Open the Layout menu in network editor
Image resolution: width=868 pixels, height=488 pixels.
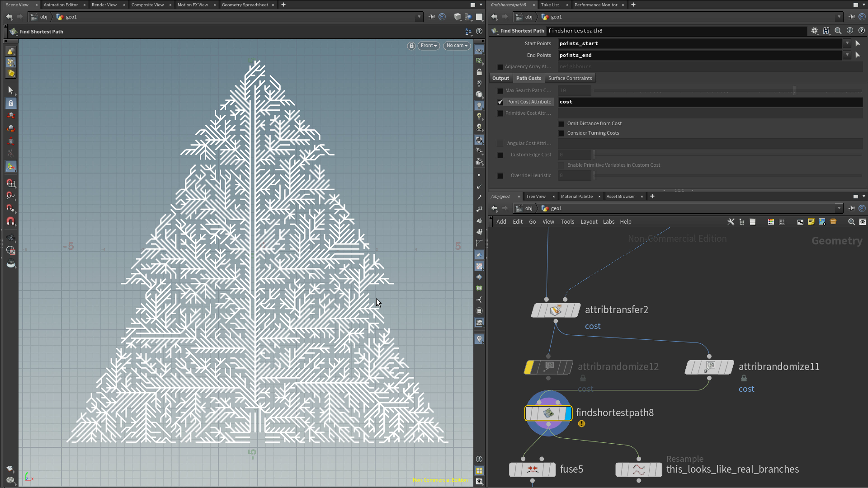[x=589, y=221]
